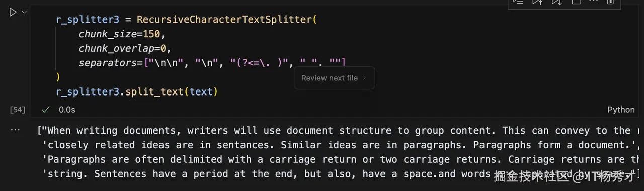
Task: Open the run options chevron beside play
Action: 24,12
